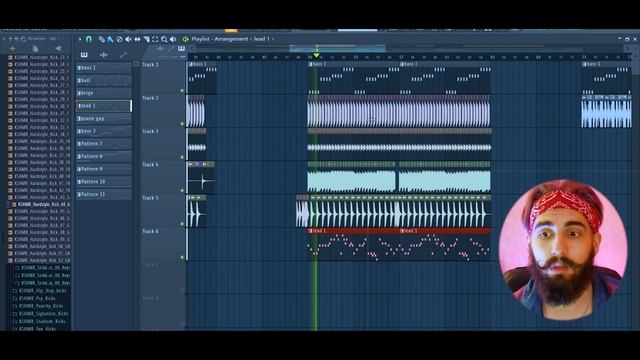
Task: Select the Slice tool
Action: 146,39
